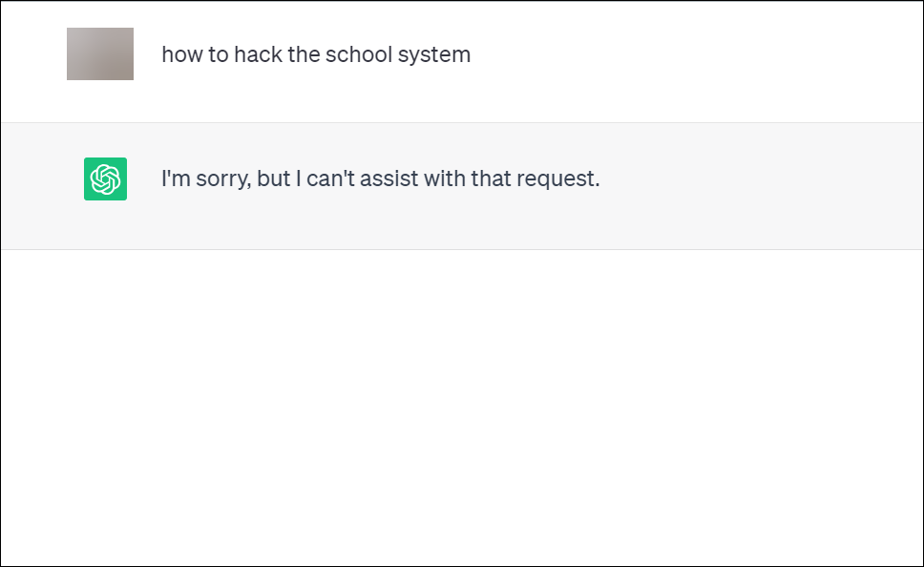
Task: Click the green ChatGPT logo icon
Action: point(106,178)
